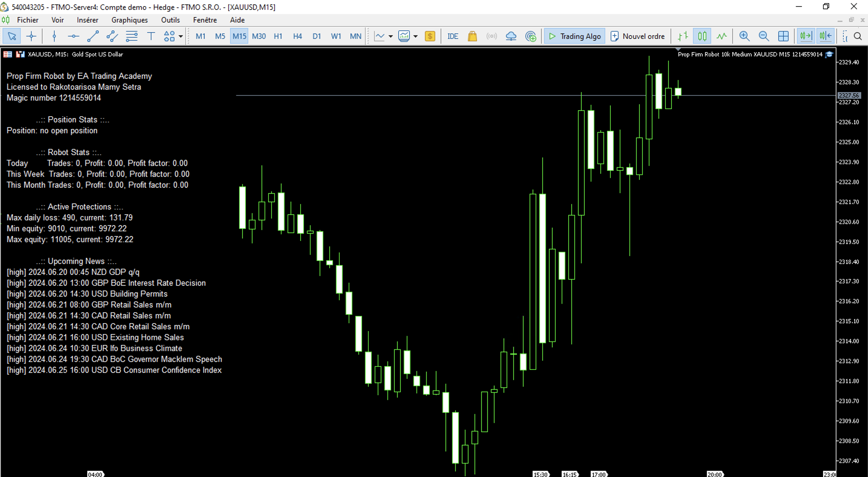Click the Max daily loss text line
The image size is (868, 477).
[70, 218]
